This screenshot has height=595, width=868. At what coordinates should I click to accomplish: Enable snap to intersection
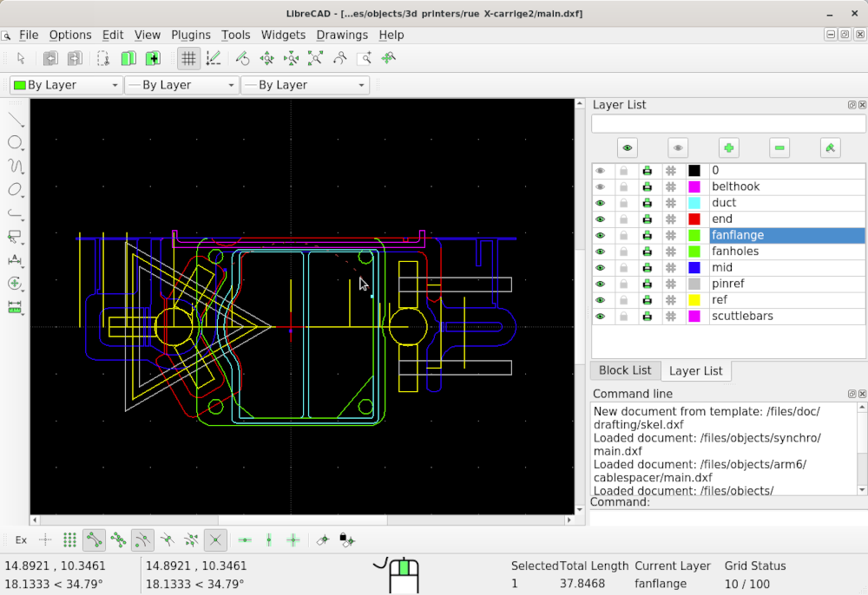[214, 539]
